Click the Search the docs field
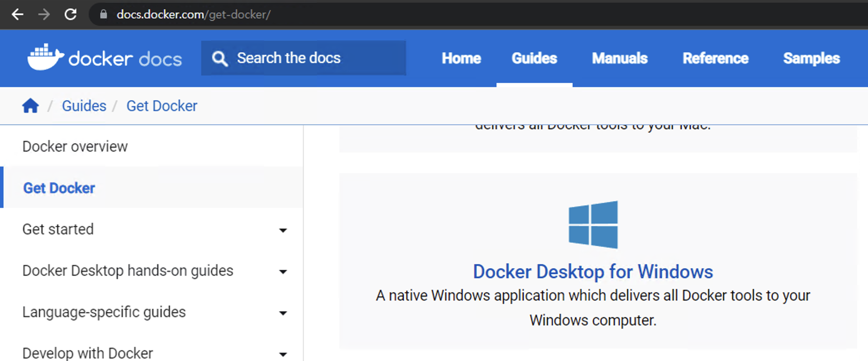The image size is (868, 361). click(x=303, y=58)
